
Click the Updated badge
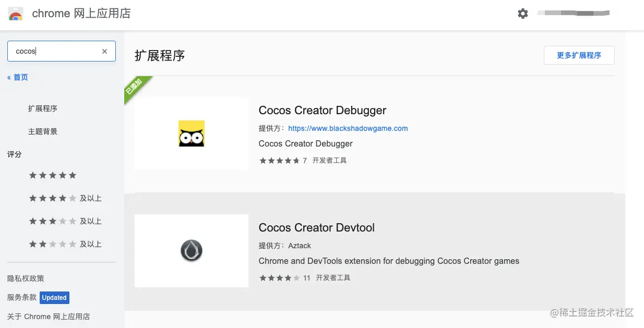pyautogui.click(x=54, y=298)
